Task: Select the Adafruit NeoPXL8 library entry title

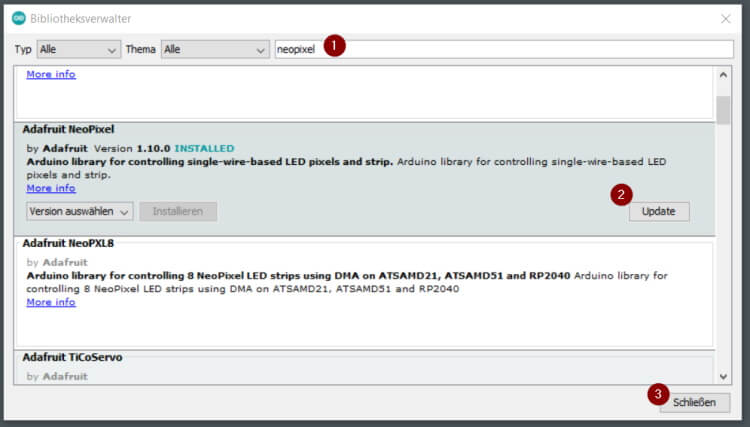Action: click(68, 243)
